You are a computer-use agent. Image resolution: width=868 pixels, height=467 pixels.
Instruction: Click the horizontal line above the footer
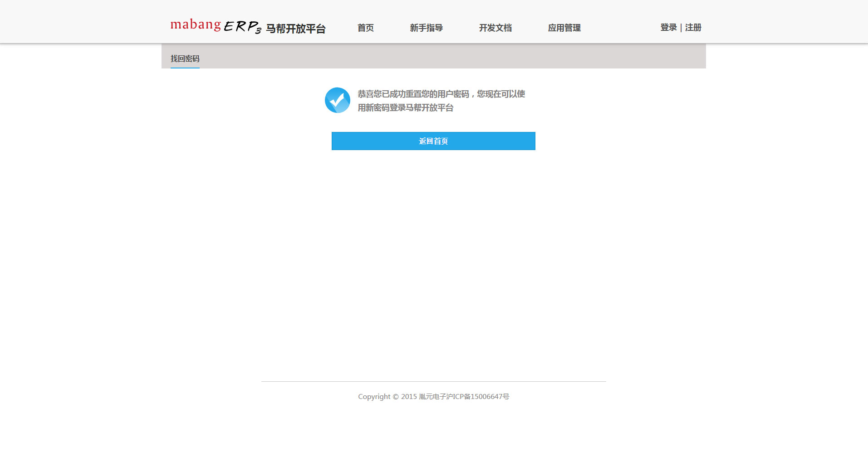(433, 382)
